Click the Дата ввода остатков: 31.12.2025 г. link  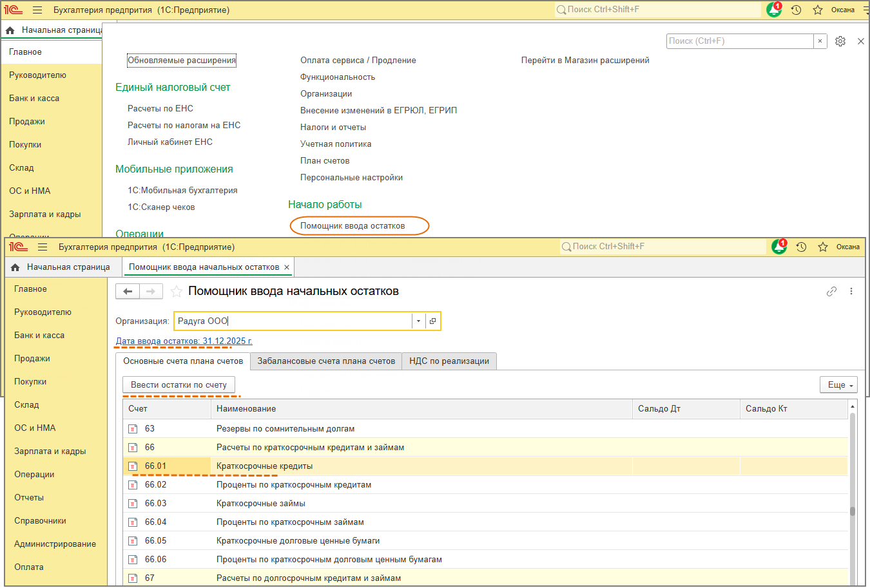184,341
